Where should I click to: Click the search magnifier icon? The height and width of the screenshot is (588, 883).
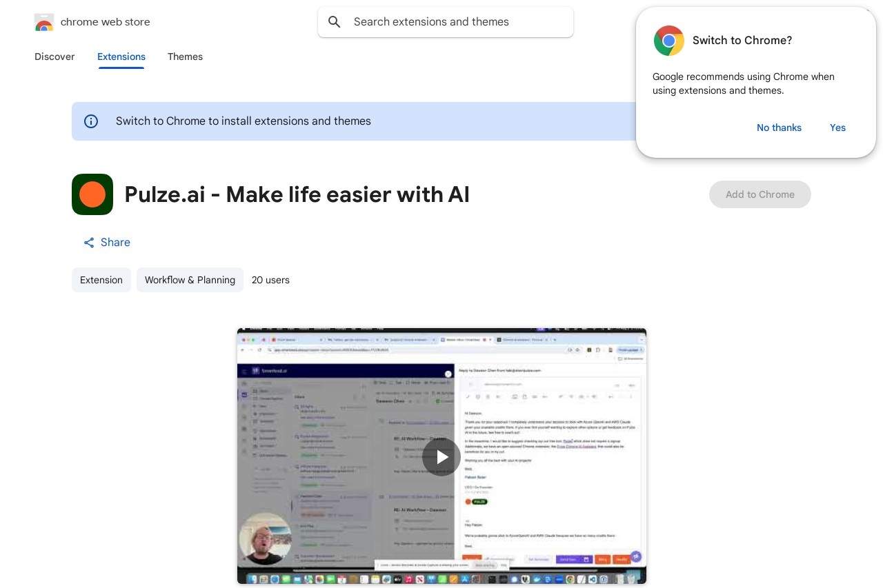click(x=335, y=22)
